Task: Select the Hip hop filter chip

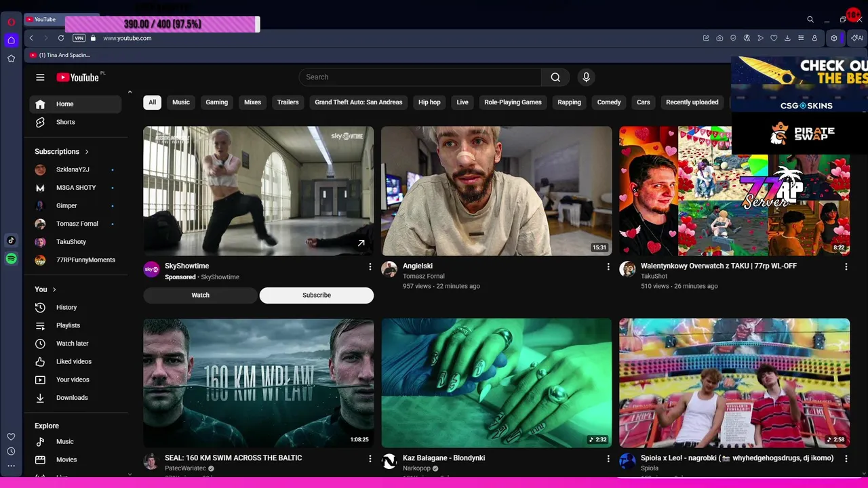Action: pyautogui.click(x=429, y=102)
